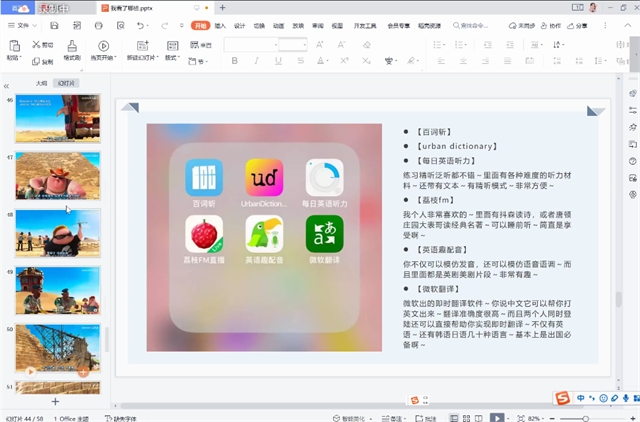Viewport: 640px width, 422px height.
Task: Justify text alignment icon
Action: (x=507, y=61)
